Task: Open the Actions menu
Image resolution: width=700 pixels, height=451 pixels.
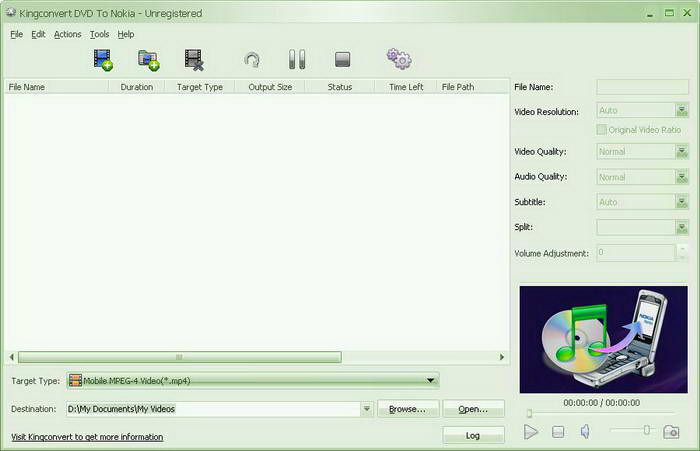Action: [67, 34]
